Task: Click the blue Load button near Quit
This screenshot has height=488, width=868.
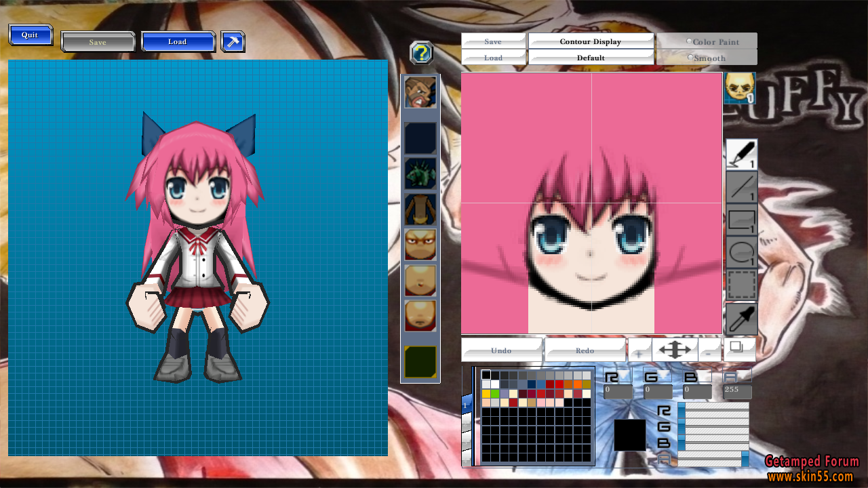Action: tap(178, 41)
